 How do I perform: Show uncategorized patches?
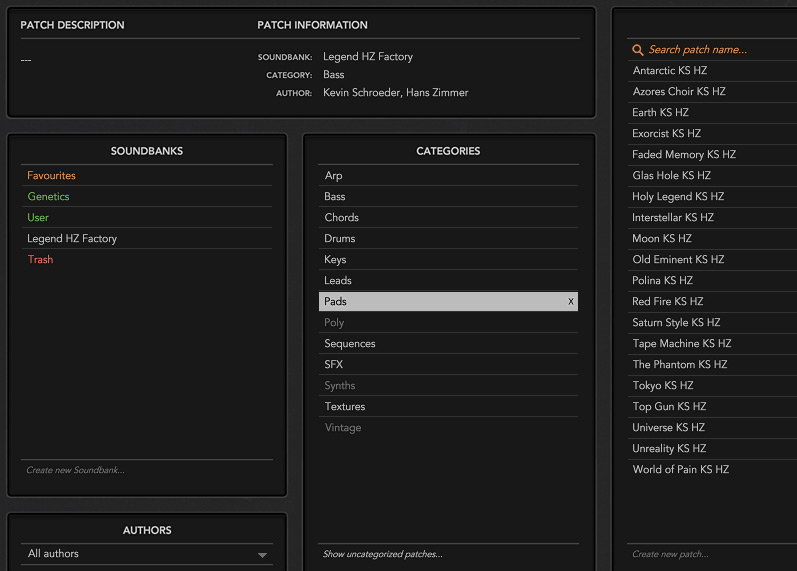(x=382, y=554)
